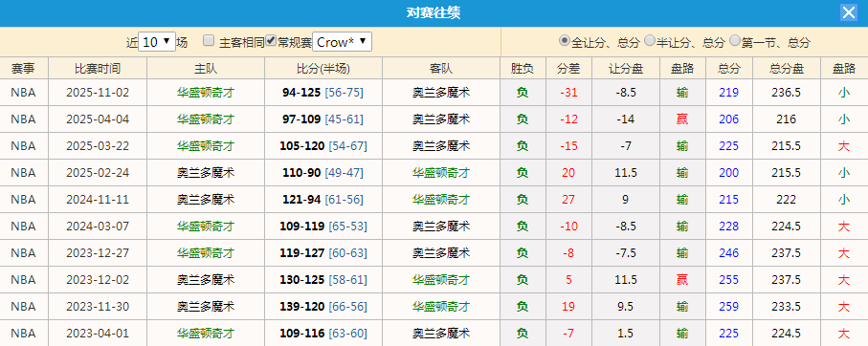Image resolution: width=868 pixels, height=346 pixels.
Task: Click the 总分盘 column header
Action: pos(787,69)
